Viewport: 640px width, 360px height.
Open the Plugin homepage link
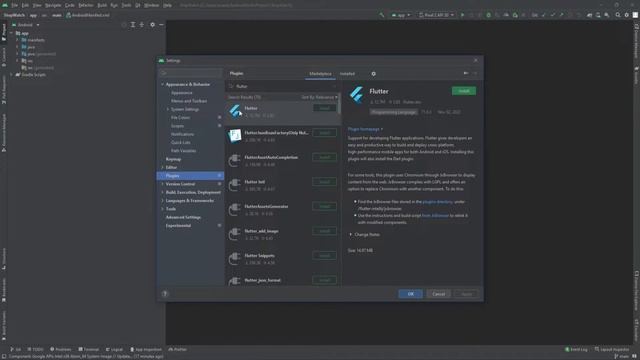365,129
